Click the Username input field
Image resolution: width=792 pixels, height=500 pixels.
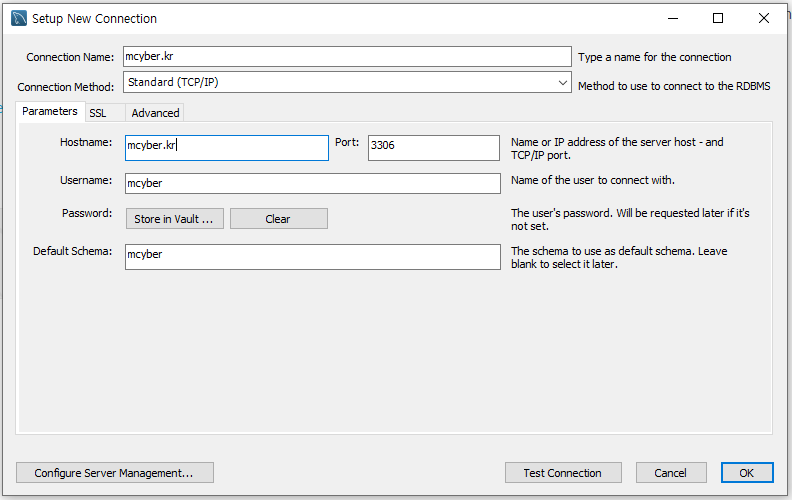tap(313, 183)
